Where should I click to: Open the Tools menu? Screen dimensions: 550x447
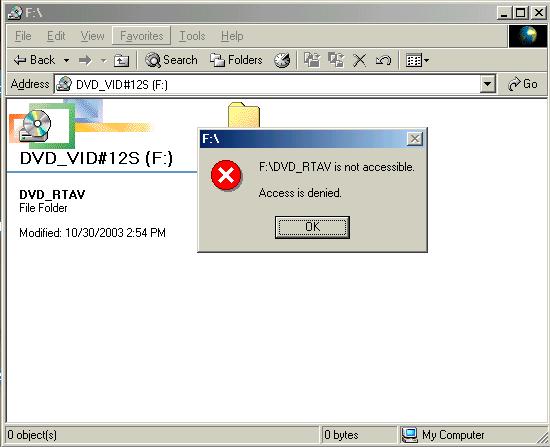[x=192, y=36]
